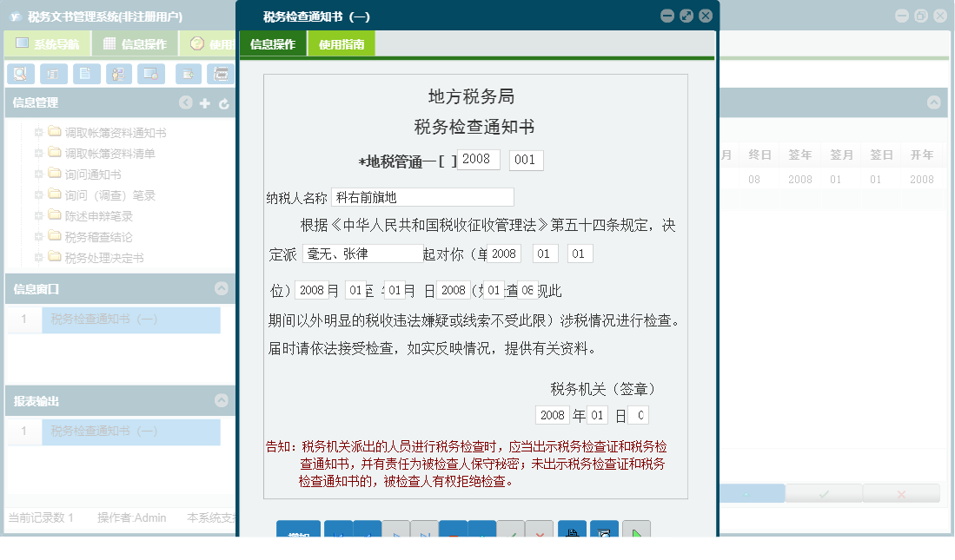Click the 纳税人名称 input field
Image resolution: width=955 pixels, height=560 pixels.
[421, 197]
